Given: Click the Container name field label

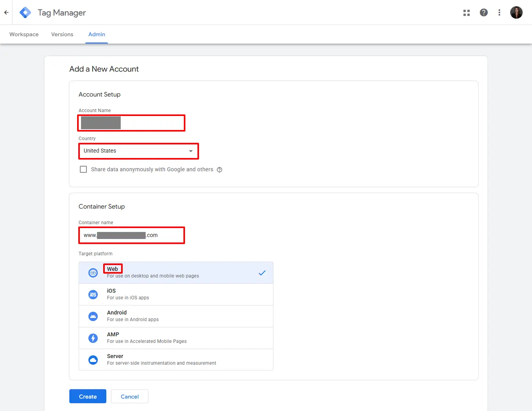Looking at the screenshot, I should click(x=96, y=223).
